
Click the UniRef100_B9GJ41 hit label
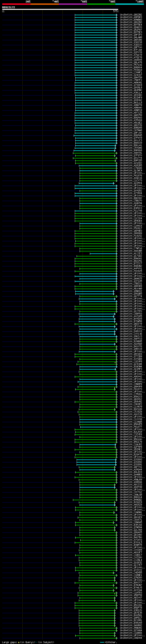pos(131,146)
